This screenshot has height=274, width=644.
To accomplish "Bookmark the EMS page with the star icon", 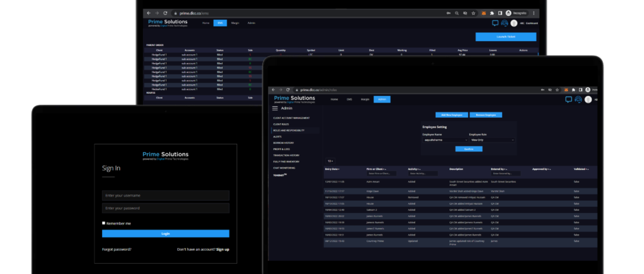I will pyautogui.click(x=473, y=13).
